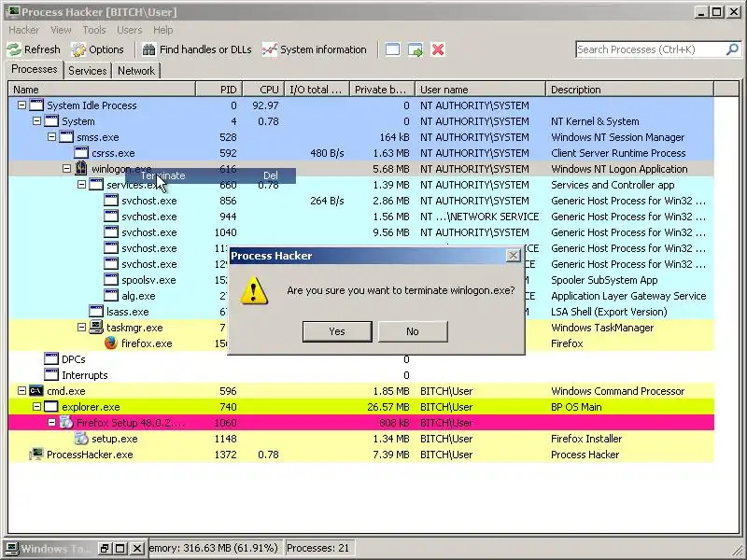Click the Refresh toolbar icon
747x560 pixels.
coord(14,49)
